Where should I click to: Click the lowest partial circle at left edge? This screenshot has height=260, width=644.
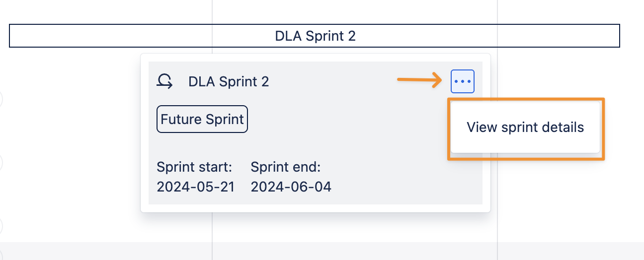(1, 226)
